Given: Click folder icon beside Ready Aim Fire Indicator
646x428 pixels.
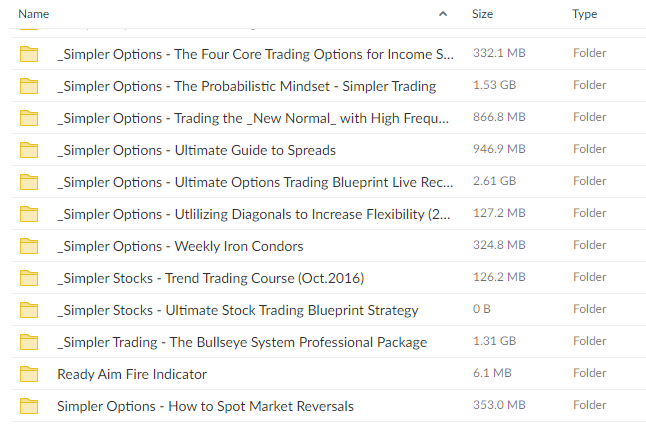Looking at the screenshot, I should tap(29, 374).
